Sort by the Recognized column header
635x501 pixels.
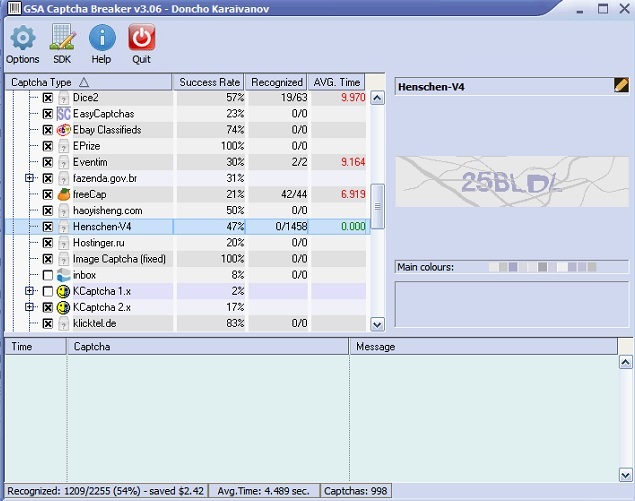[x=277, y=82]
